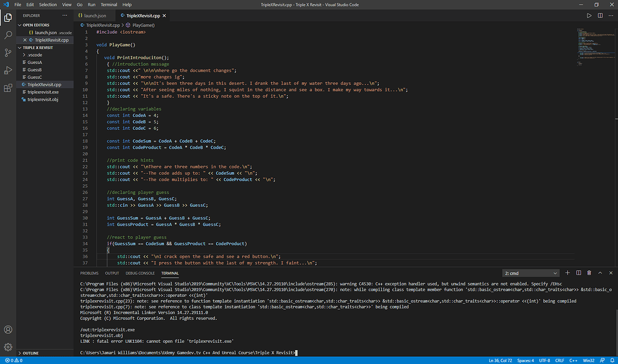Image resolution: width=618 pixels, height=364 pixels.
Task: Maximize the terminal panel size
Action: click(600, 273)
